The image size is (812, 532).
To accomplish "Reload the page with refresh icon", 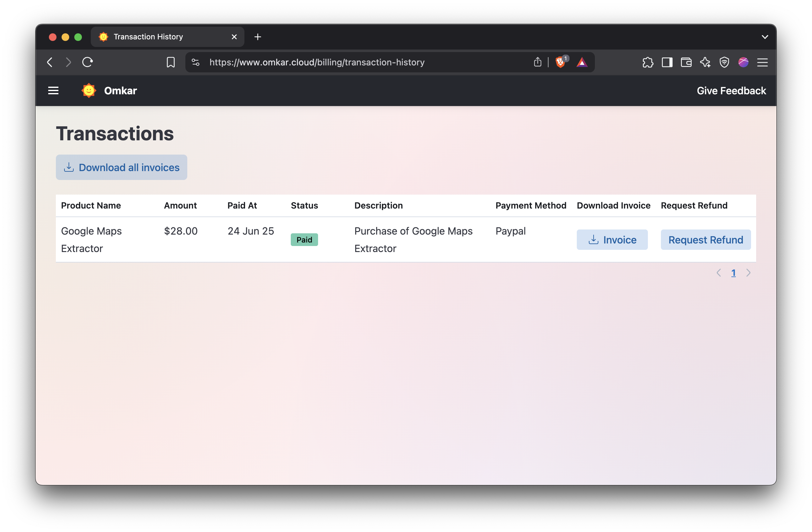I will coord(87,62).
